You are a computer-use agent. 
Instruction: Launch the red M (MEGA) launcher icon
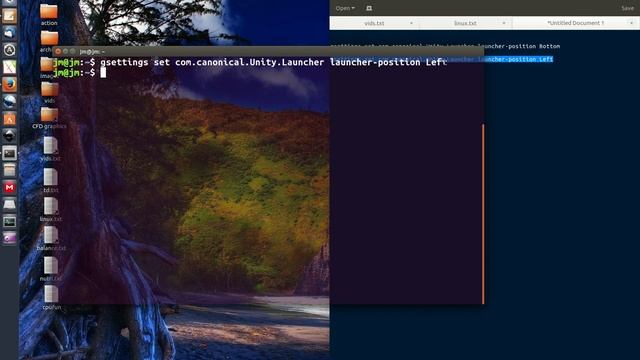coord(9,187)
